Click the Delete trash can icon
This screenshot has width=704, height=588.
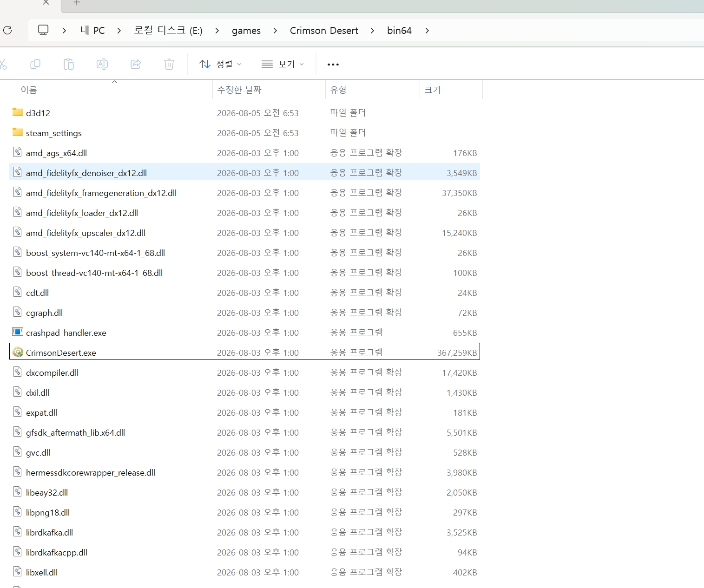(x=169, y=64)
